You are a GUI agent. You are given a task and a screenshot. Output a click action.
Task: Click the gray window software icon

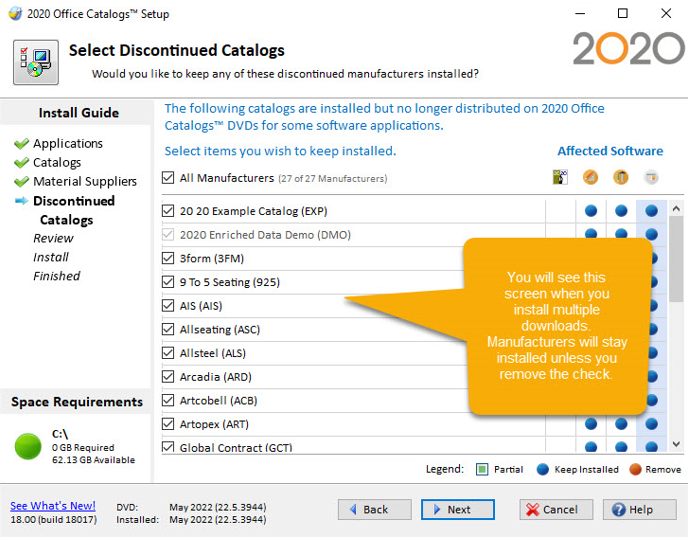[651, 177]
